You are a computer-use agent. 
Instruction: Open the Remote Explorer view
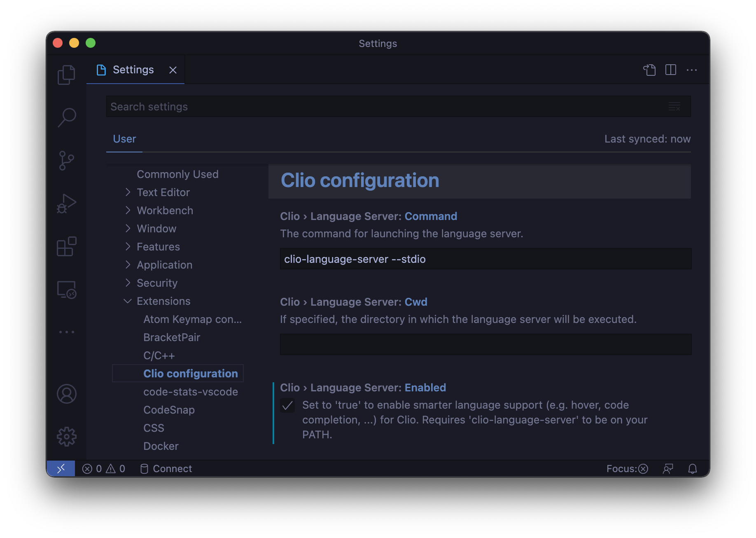66,290
